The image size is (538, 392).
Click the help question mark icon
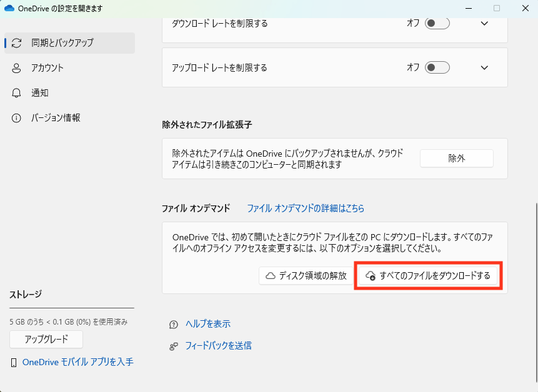click(x=174, y=325)
